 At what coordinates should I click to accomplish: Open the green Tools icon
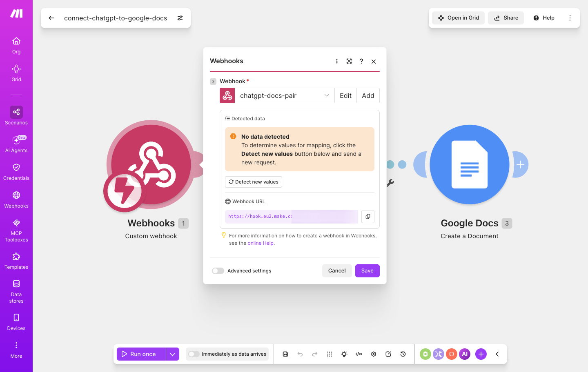(425, 354)
